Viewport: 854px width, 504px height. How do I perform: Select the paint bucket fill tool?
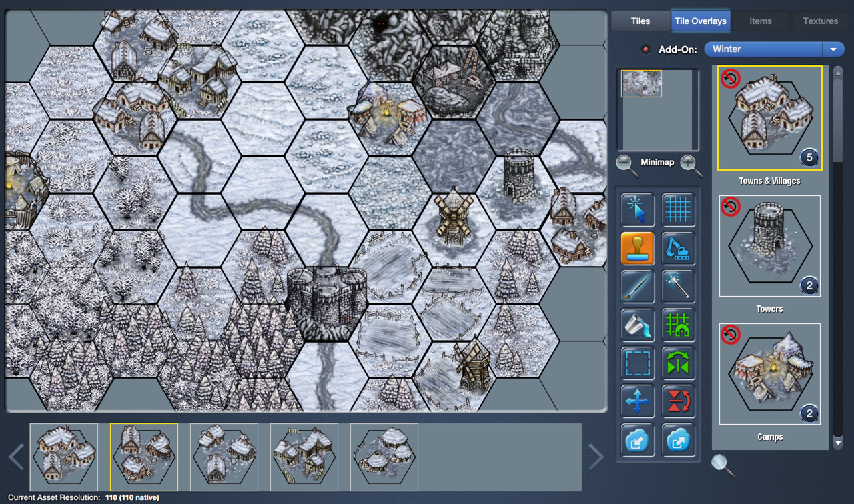[637, 325]
